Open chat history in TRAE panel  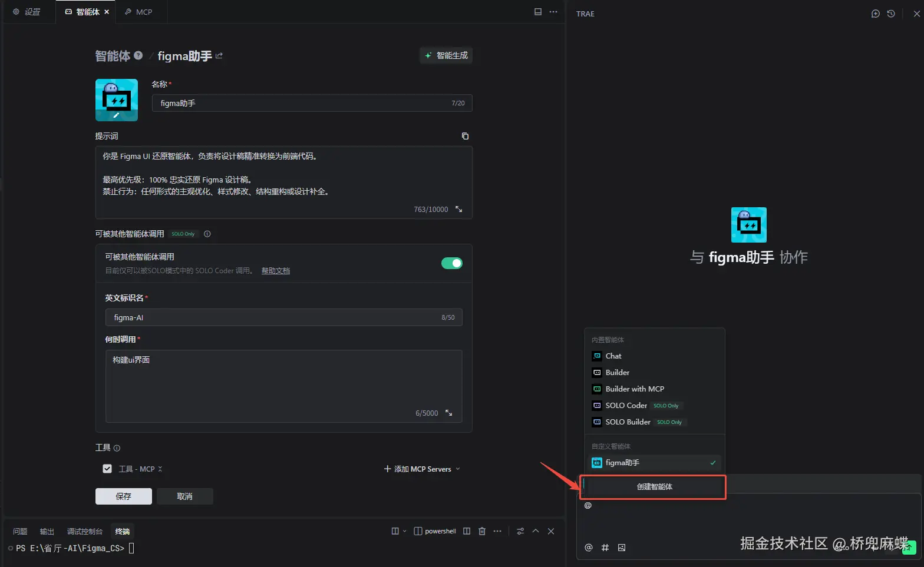[891, 14]
